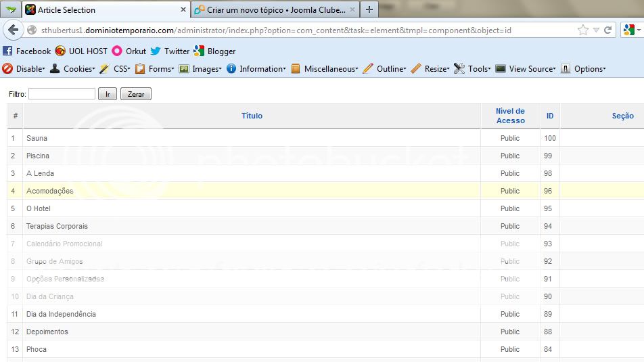644x362 pixels.
Task: Bookmark page with the star icon
Action: (x=582, y=30)
